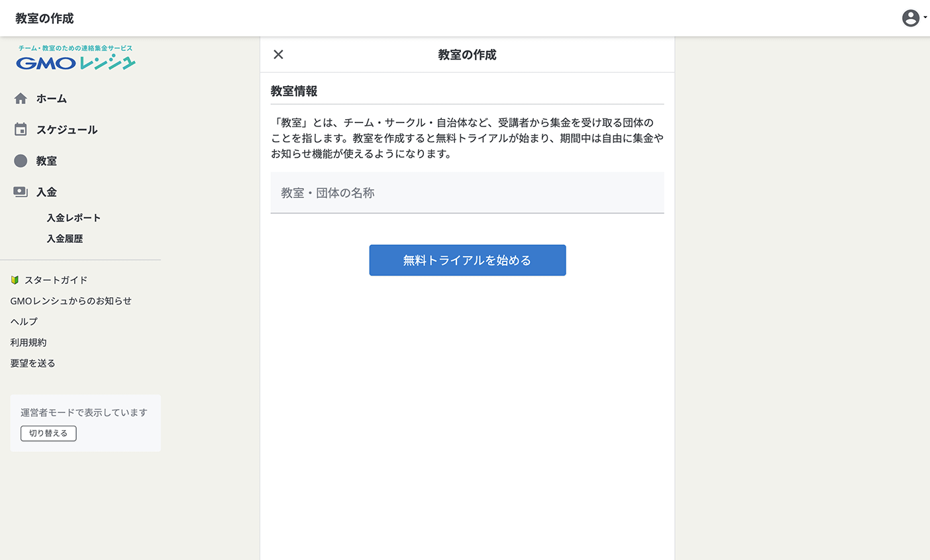Screen dimensions: 930x560
Task: View 入金履歴 in the sidebar
Action: click(65, 239)
